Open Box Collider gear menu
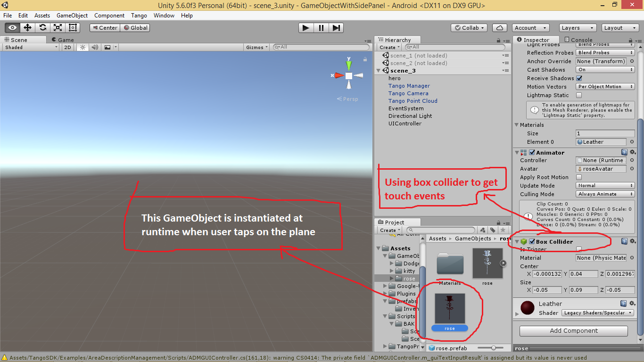This screenshot has width=644, height=362. pos(633,241)
